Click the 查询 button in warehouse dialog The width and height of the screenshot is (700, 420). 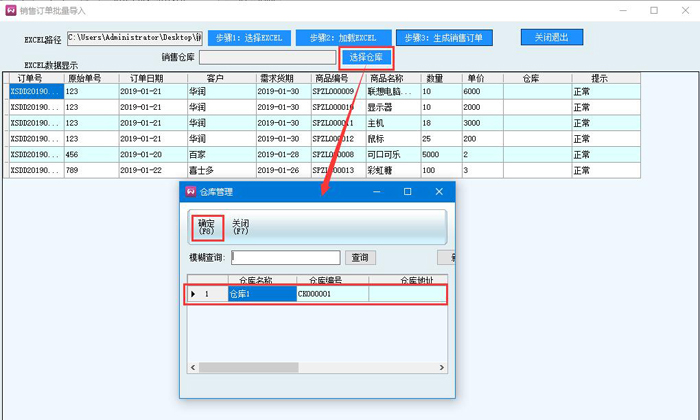[x=357, y=258]
